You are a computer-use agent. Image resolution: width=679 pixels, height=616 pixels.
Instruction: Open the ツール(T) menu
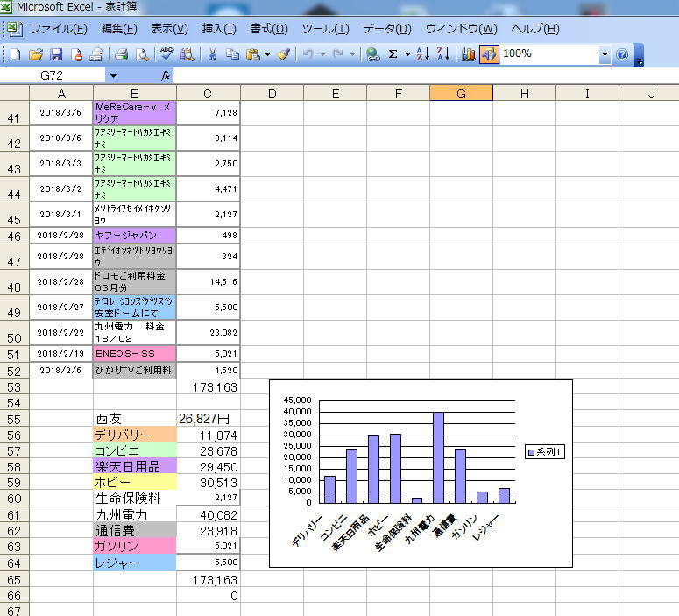coord(325,29)
